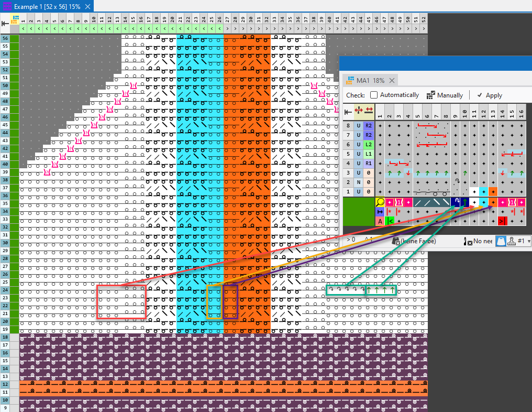Click the red vertical mirror arrows icon
This screenshot has height=412, width=532.
coord(359,111)
